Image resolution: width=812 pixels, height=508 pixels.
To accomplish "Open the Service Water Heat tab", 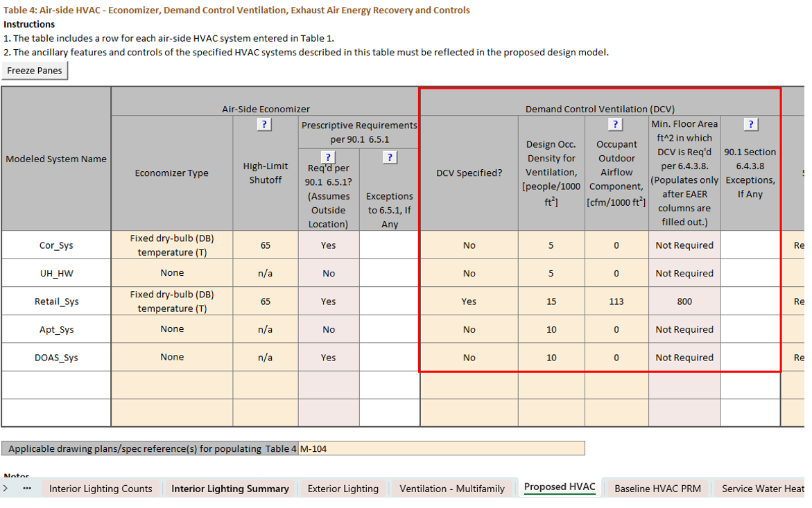I will click(761, 489).
